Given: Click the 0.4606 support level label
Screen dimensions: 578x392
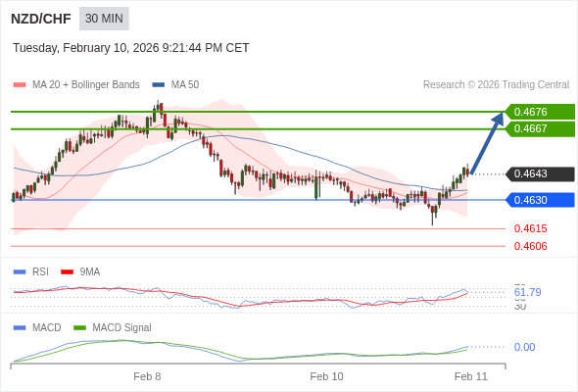Looking at the screenshot, I should [x=530, y=246].
